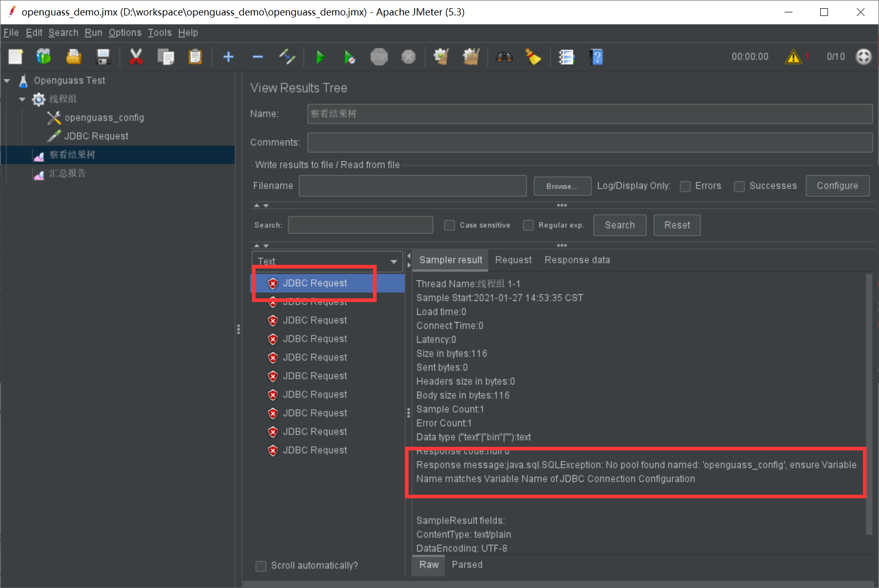Toggle the Successes only checkbox
The height and width of the screenshot is (588, 879).
(x=739, y=186)
